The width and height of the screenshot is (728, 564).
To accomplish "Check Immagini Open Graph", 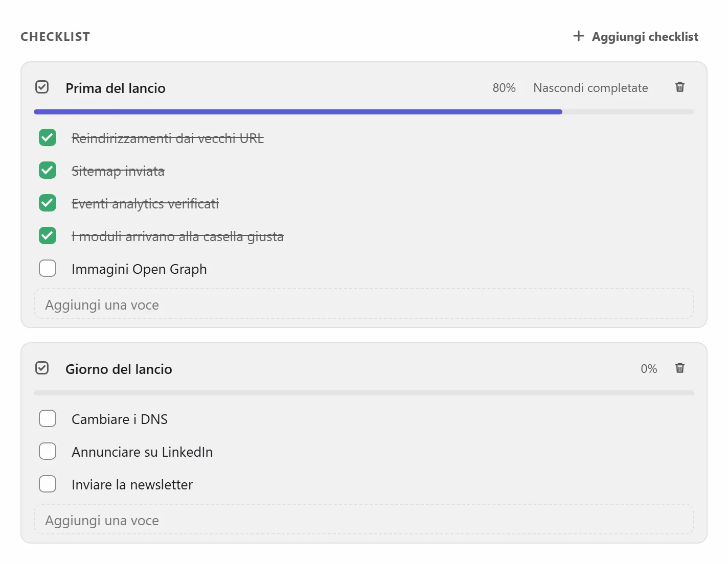I will [48, 268].
